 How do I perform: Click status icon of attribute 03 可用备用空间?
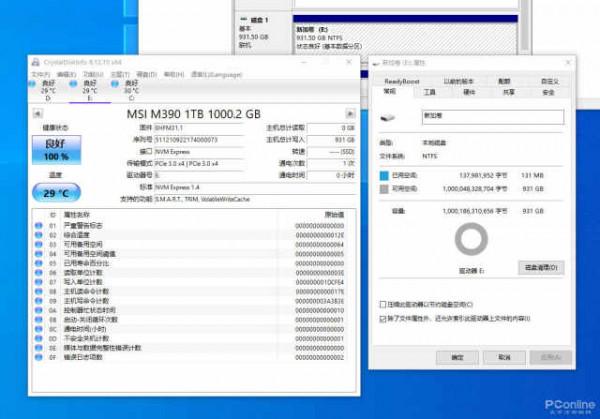click(38, 244)
